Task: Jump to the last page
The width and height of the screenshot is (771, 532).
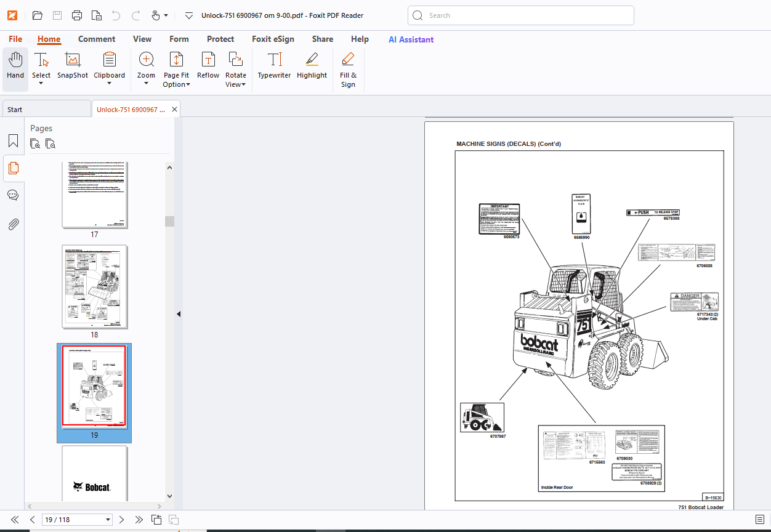Action: (x=139, y=520)
